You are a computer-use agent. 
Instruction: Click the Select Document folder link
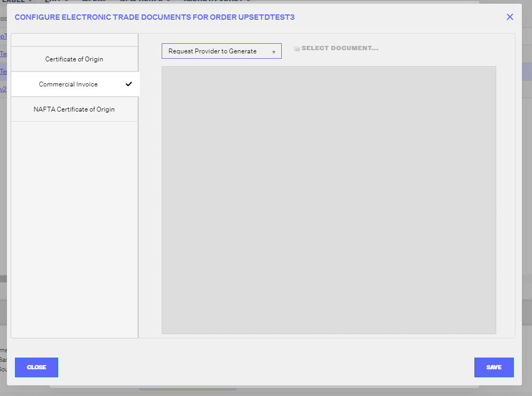pyautogui.click(x=336, y=48)
